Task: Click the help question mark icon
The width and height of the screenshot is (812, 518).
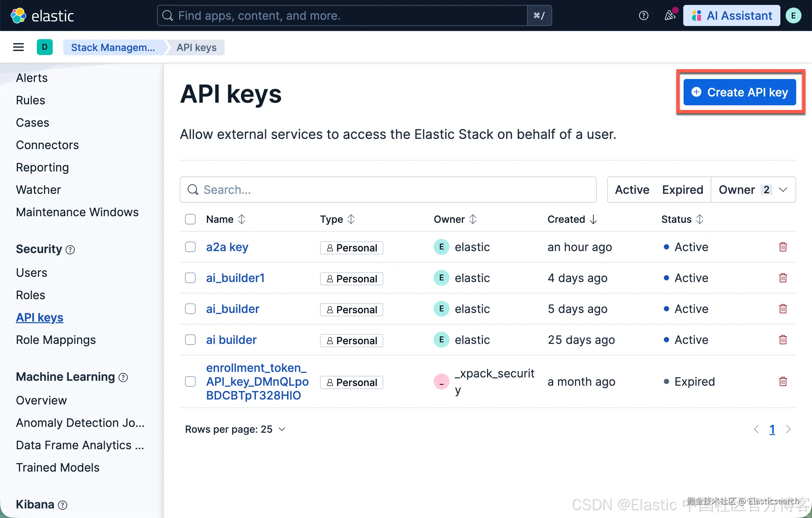Action: [643, 15]
